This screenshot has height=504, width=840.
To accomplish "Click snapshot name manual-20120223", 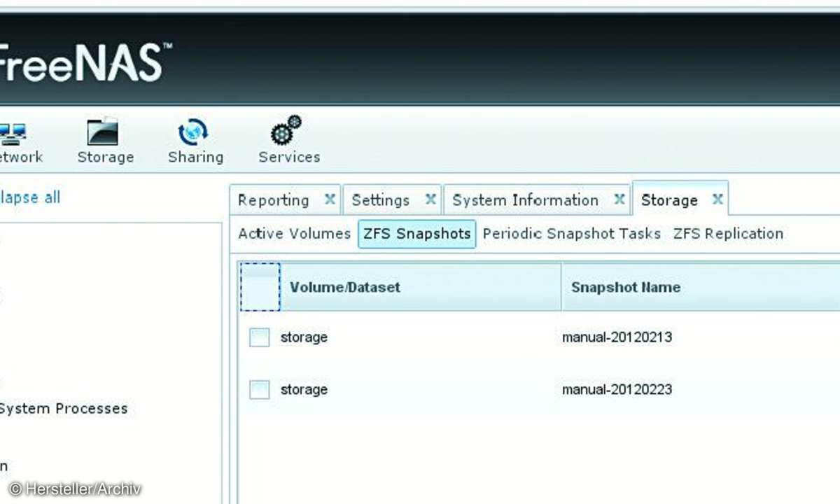I will click(x=617, y=390).
